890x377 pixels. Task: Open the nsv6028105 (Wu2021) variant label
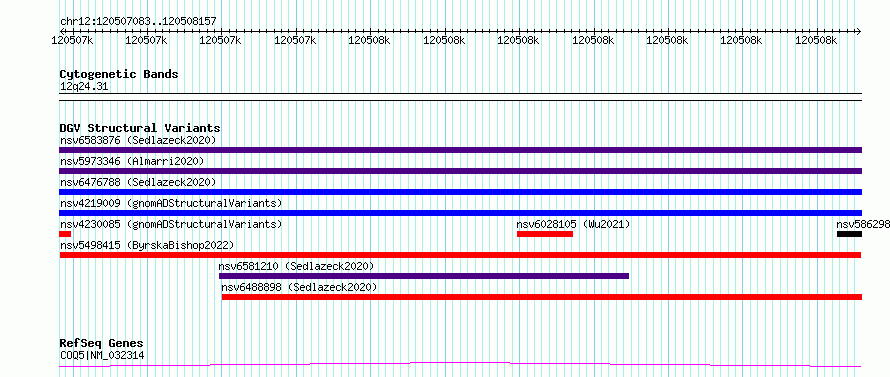pos(573,224)
